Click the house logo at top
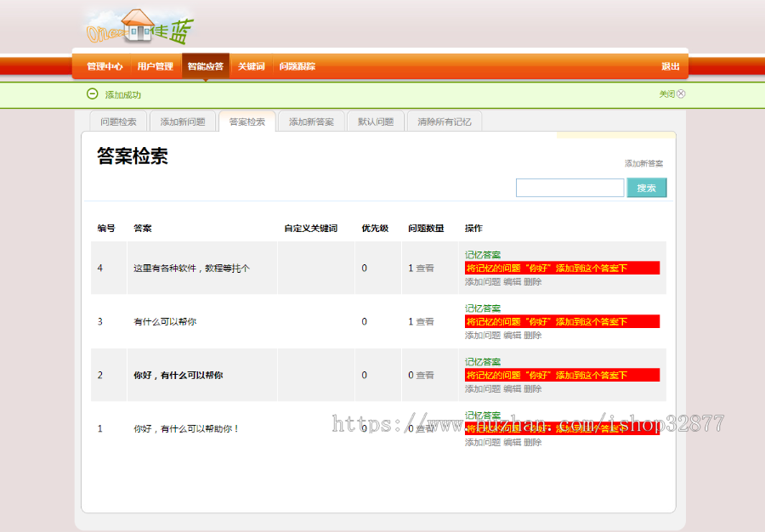Viewport: 765px width, 532px height. pos(139,26)
